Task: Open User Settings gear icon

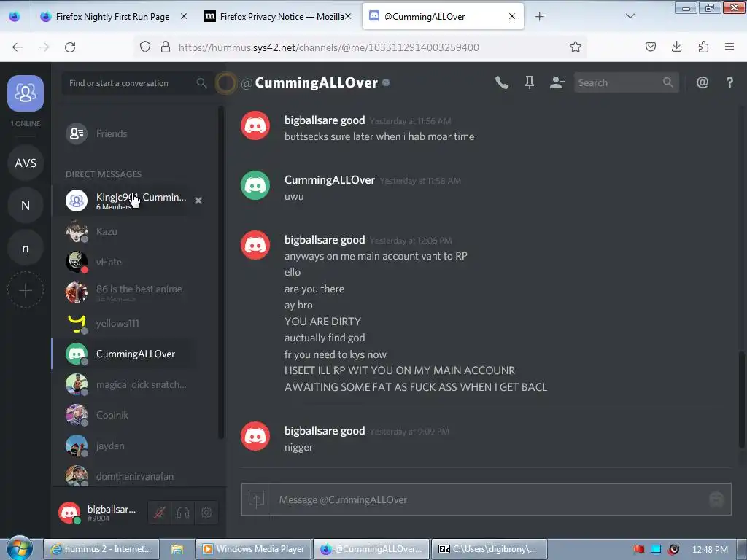Action: coord(206,513)
